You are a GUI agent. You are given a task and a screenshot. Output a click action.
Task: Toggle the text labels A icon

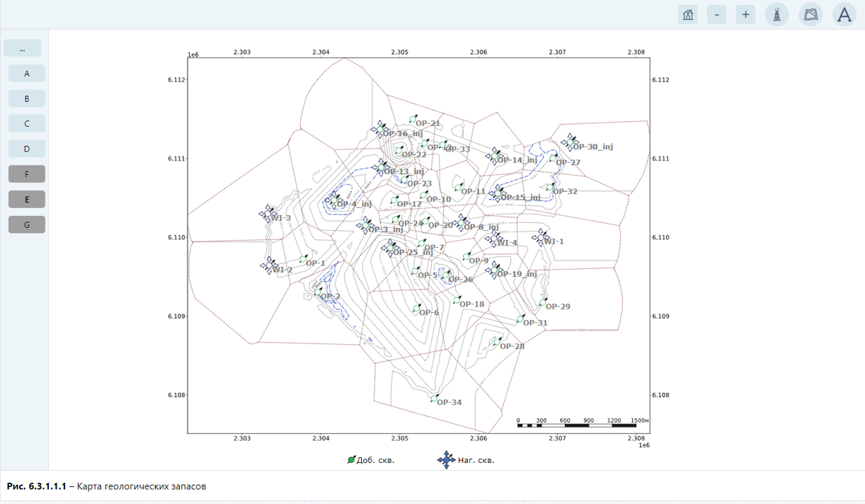[844, 14]
